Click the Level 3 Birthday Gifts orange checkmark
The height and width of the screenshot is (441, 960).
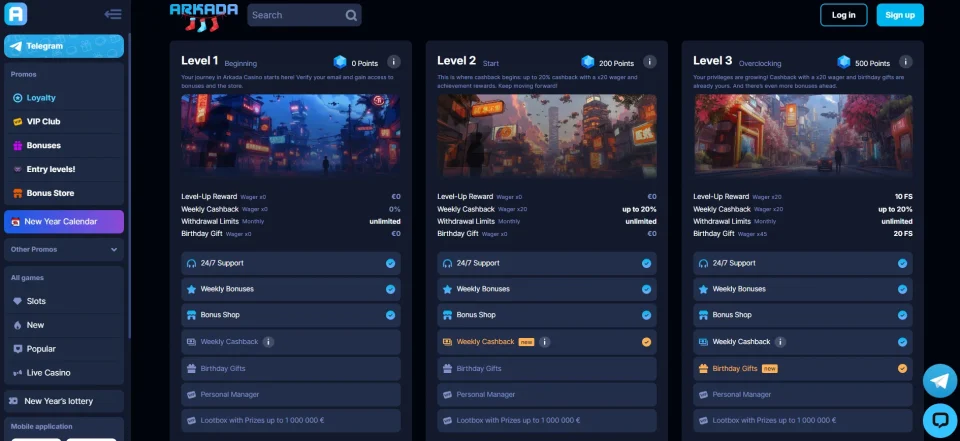pos(902,369)
